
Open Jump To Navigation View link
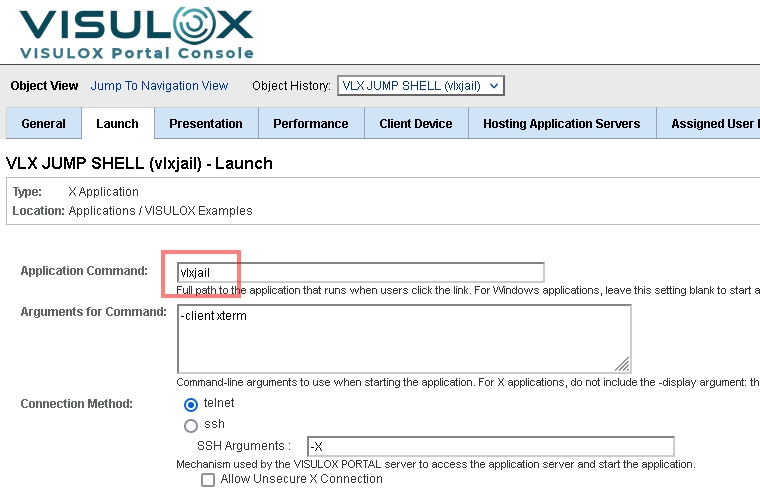click(x=159, y=86)
